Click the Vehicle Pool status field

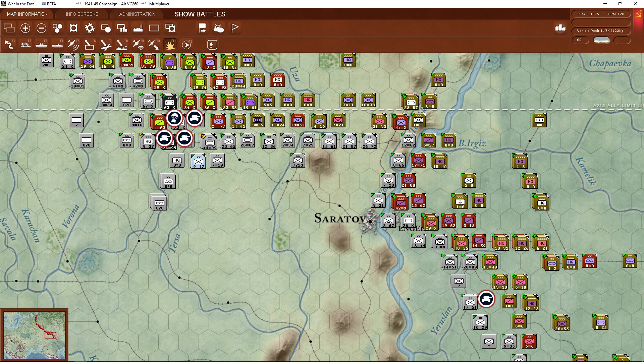(600, 31)
